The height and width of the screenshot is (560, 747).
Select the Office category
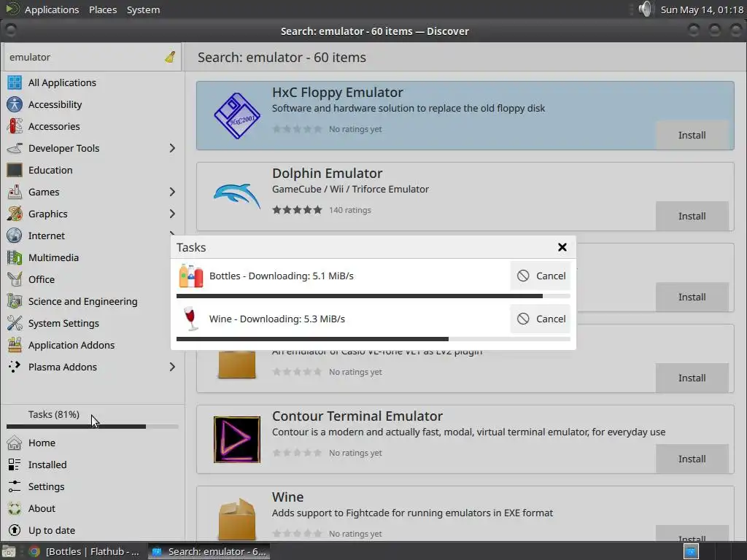93,279
